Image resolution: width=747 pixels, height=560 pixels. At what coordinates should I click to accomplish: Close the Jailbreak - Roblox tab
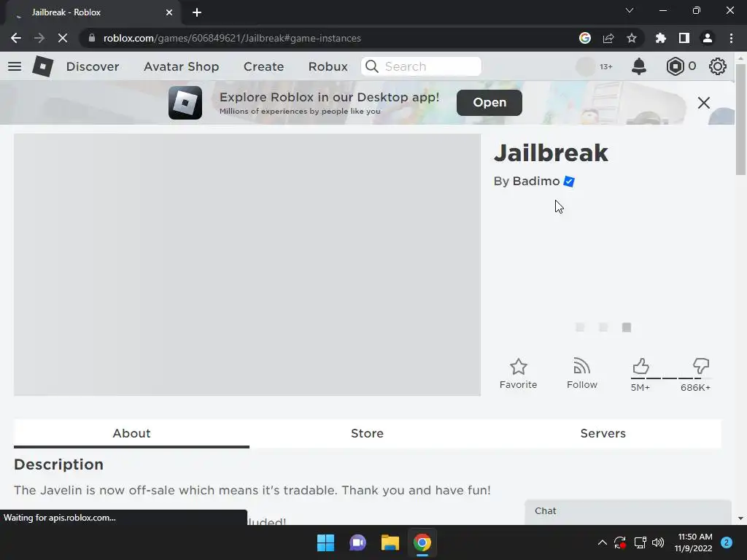[169, 12]
